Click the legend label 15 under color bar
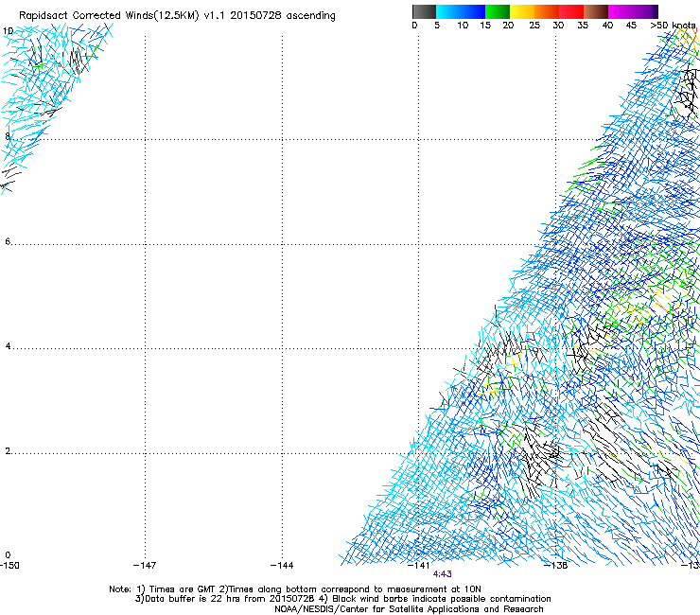 click(485, 26)
